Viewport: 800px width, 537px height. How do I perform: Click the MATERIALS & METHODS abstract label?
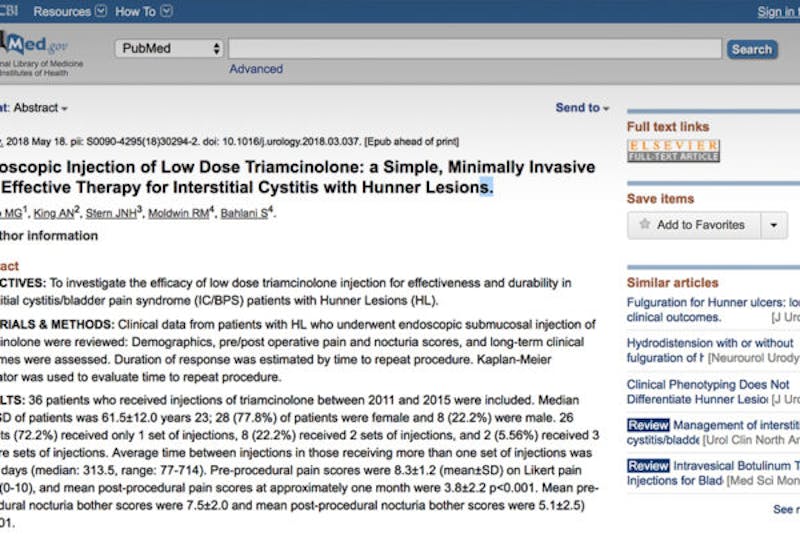pyautogui.click(x=57, y=324)
